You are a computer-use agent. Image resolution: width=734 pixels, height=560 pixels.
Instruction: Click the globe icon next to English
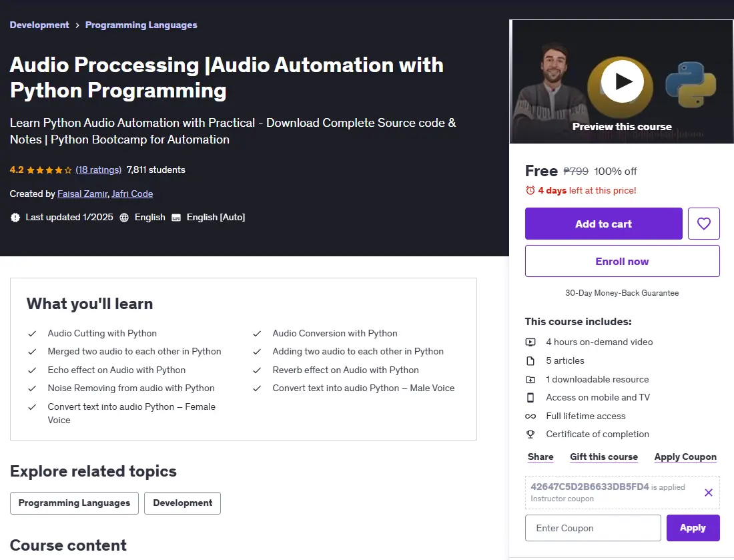[x=124, y=217]
